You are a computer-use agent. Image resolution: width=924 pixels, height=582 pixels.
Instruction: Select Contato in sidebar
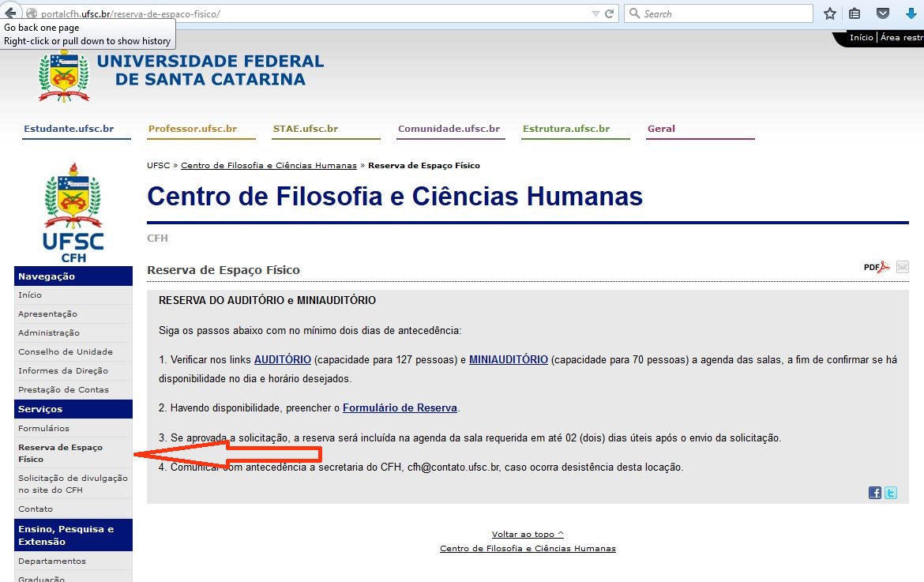pos(73,509)
